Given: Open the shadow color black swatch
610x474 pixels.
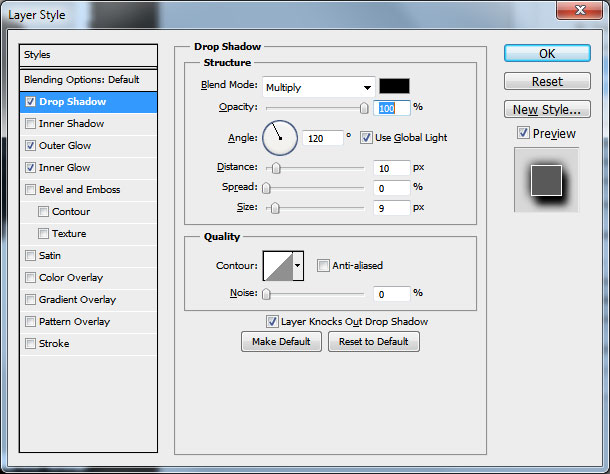Looking at the screenshot, I should [394, 86].
